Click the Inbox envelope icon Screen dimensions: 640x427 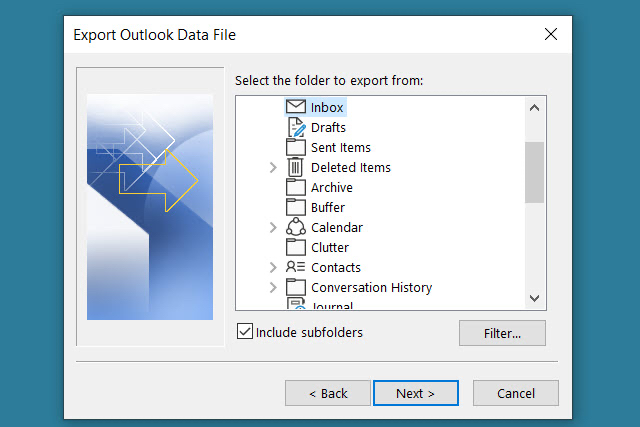point(295,107)
